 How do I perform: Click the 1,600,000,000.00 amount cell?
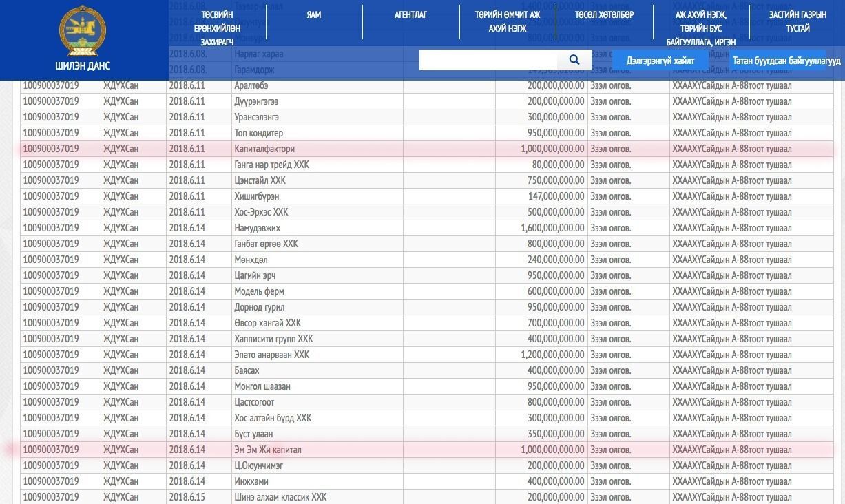541,228
